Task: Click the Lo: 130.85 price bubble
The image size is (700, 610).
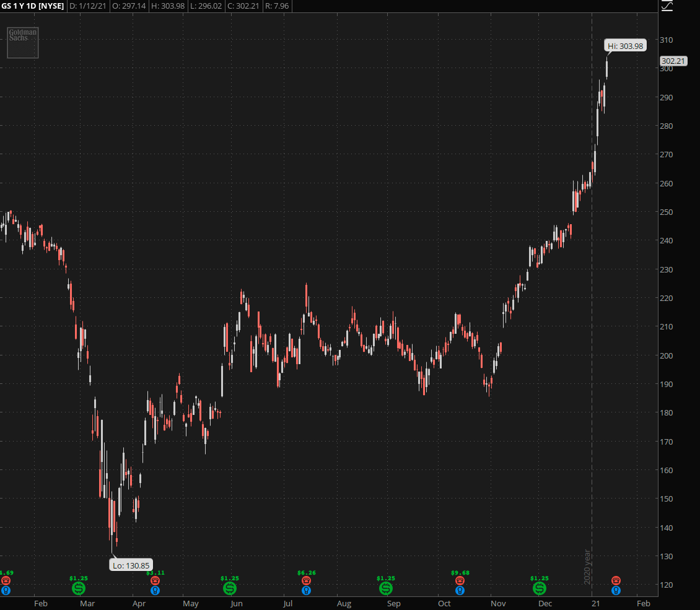Action: click(131, 565)
